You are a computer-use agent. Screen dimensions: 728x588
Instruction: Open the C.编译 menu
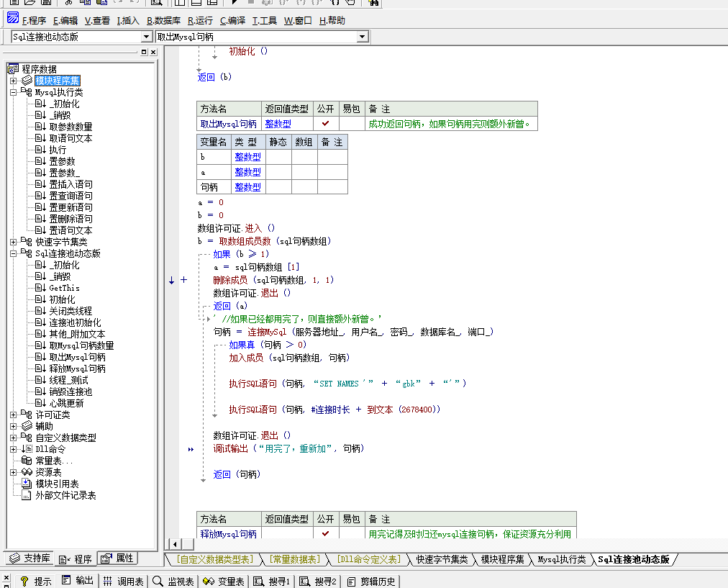[232, 20]
